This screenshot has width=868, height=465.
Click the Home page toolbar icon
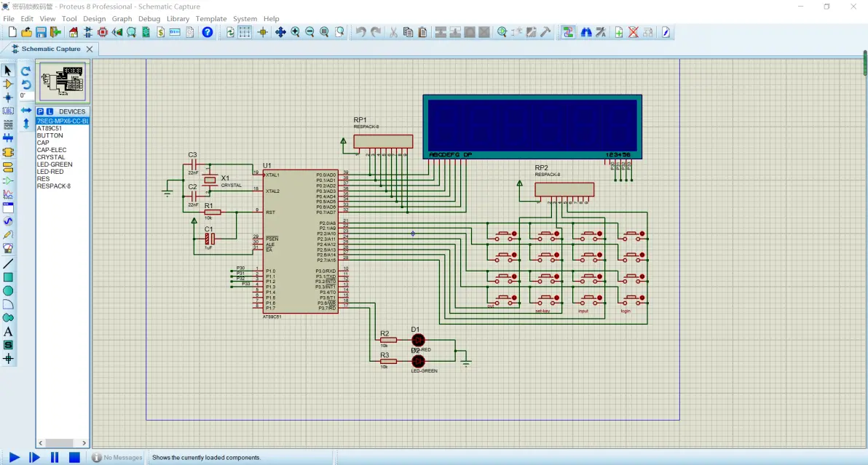(74, 32)
